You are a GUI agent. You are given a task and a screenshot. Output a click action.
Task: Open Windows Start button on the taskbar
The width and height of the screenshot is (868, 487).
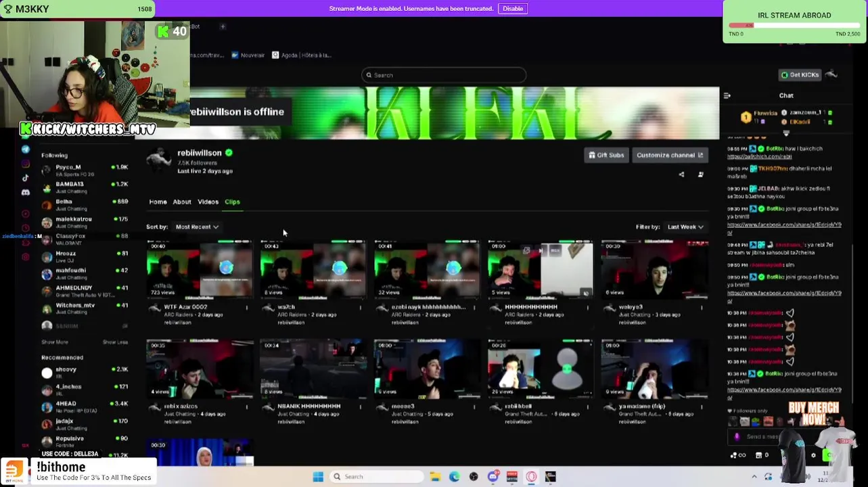pyautogui.click(x=318, y=477)
